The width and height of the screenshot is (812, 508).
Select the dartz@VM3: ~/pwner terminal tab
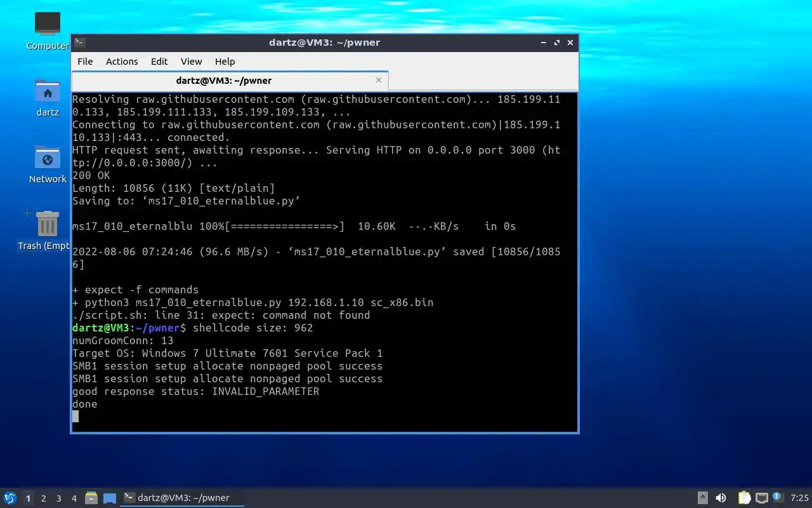(x=223, y=81)
